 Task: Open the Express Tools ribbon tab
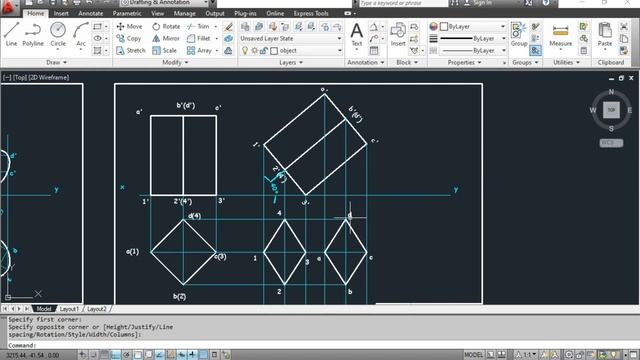click(311, 13)
